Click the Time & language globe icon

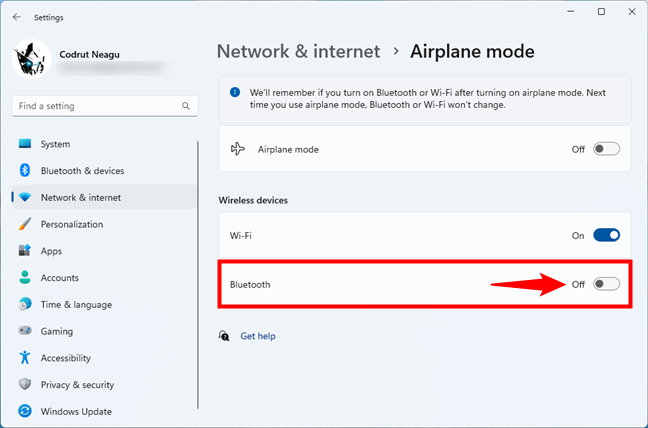[x=25, y=304]
